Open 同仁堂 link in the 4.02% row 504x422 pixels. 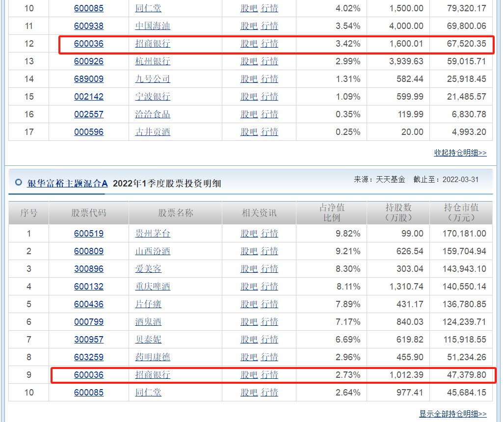(148, 8)
